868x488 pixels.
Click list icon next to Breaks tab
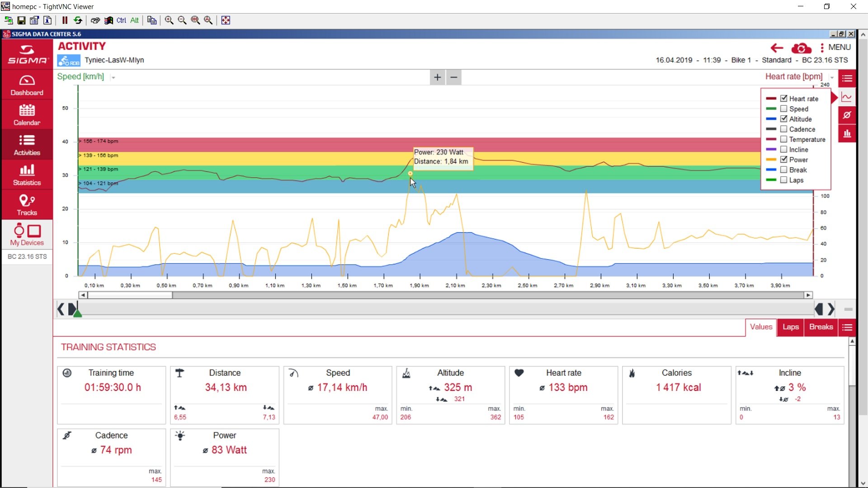point(847,327)
